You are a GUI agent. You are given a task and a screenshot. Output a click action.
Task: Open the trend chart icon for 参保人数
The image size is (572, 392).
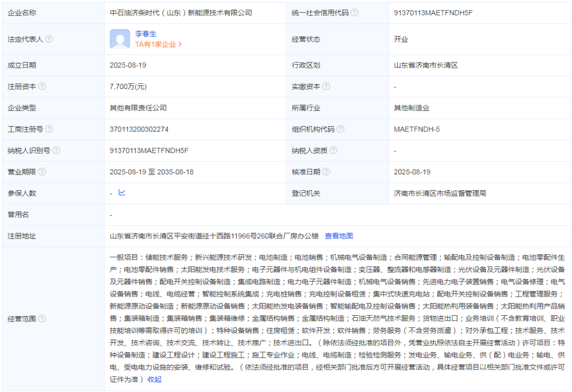tap(122, 192)
